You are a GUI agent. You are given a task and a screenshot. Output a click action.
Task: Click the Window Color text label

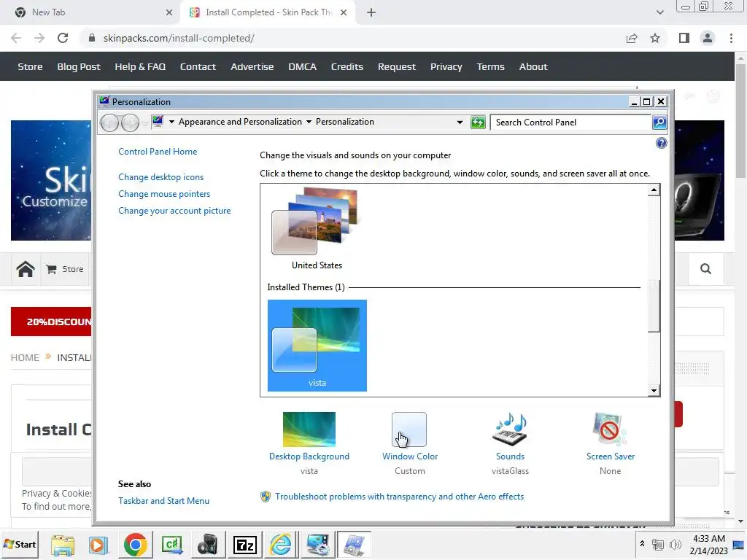tap(410, 456)
